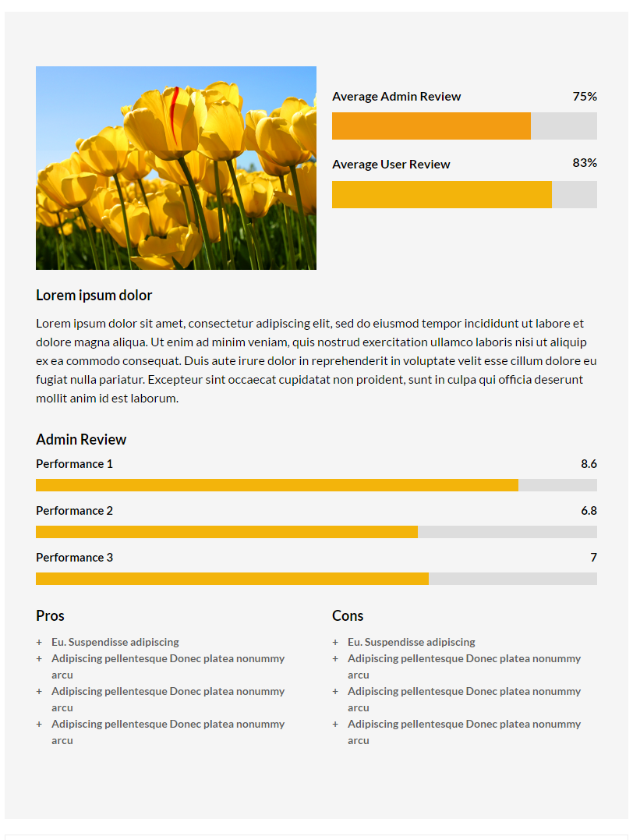Click the 'Pros' heading

(x=51, y=615)
